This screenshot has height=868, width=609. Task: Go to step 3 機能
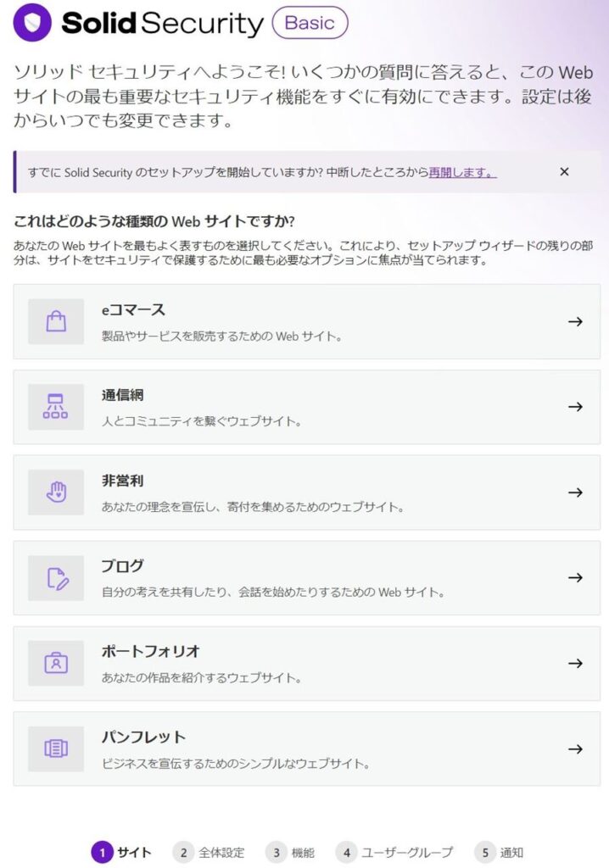[x=290, y=853]
